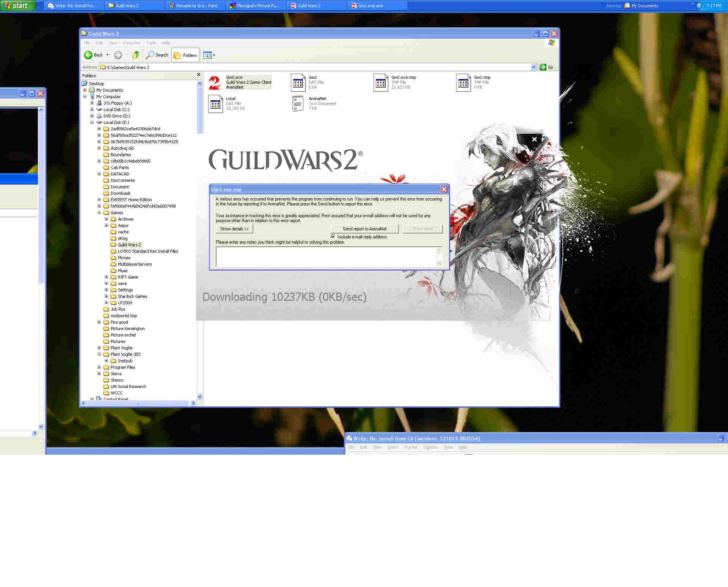Expand DVD Drive (D:) tree node
Screen dimensions: 728x587
click(92, 116)
